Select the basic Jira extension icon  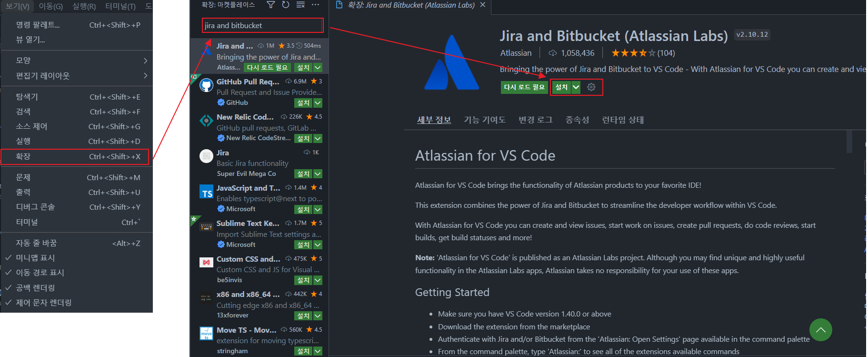[x=206, y=156]
